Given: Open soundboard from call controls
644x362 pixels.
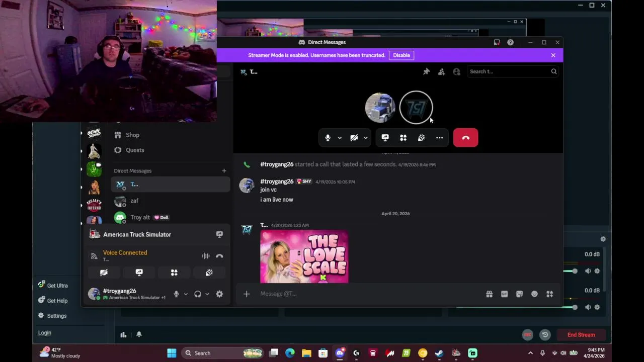Looking at the screenshot, I should (421, 138).
